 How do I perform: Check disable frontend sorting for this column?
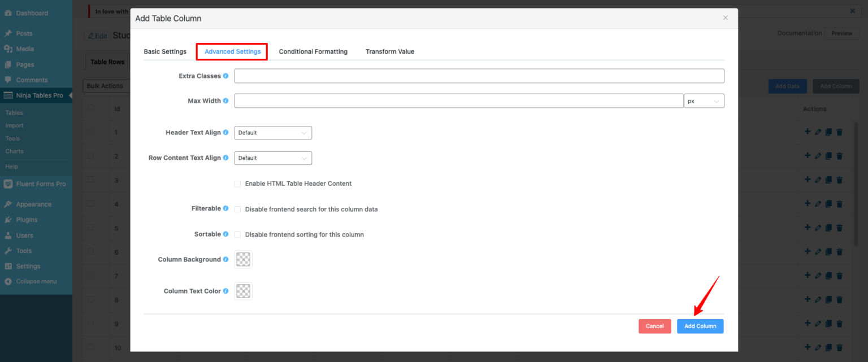point(237,234)
